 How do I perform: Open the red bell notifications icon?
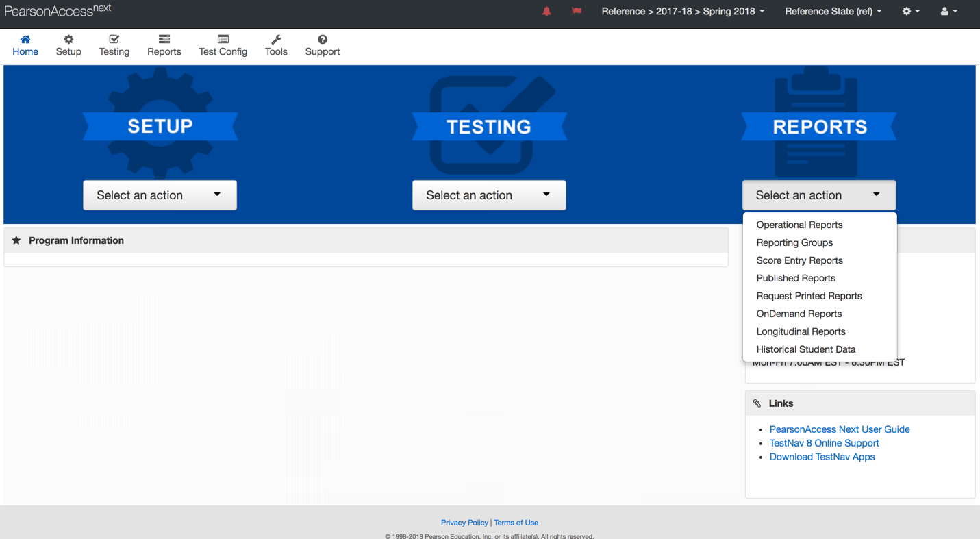pos(546,12)
